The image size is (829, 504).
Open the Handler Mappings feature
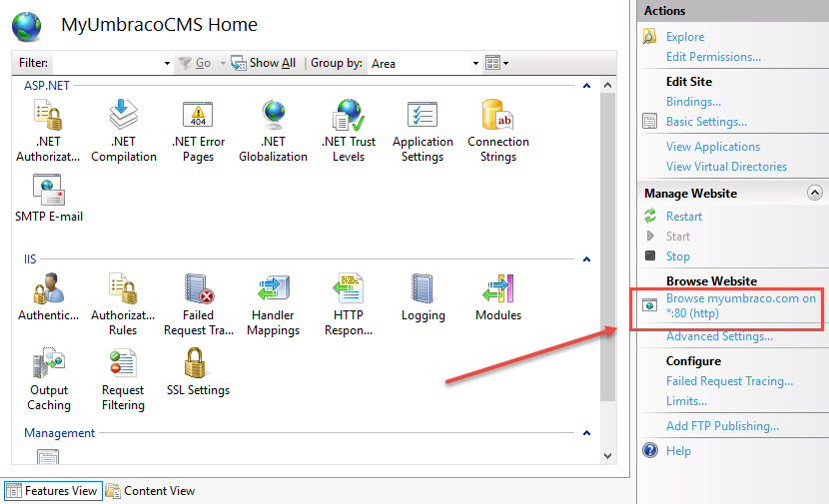coord(273,303)
